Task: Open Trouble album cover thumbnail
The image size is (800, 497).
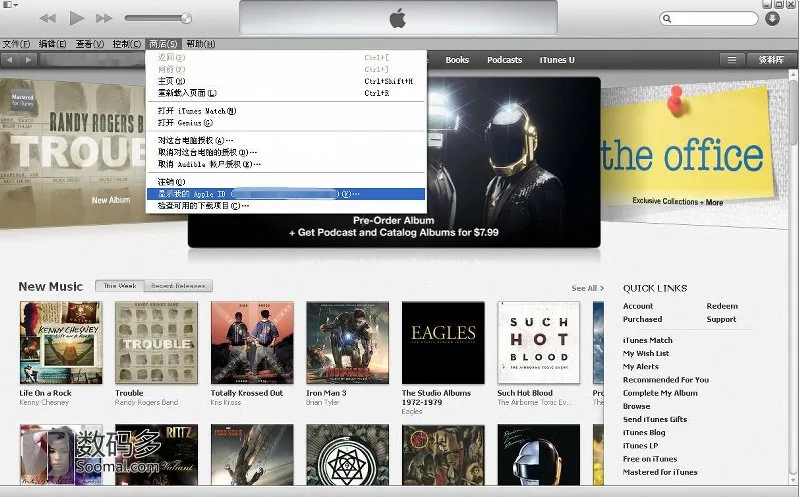Action: [156, 342]
